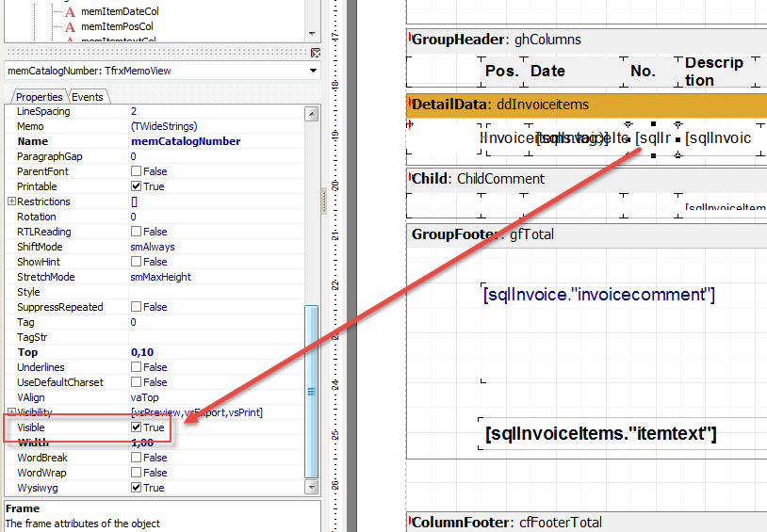Screen dimensions: 767x532
Task: Click the memItemPosCol memo icon in tree
Action: pyautogui.click(x=70, y=26)
